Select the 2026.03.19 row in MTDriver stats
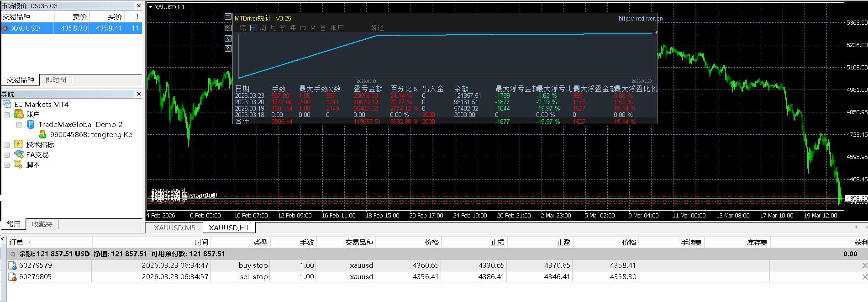868x302 pixels. (x=445, y=109)
